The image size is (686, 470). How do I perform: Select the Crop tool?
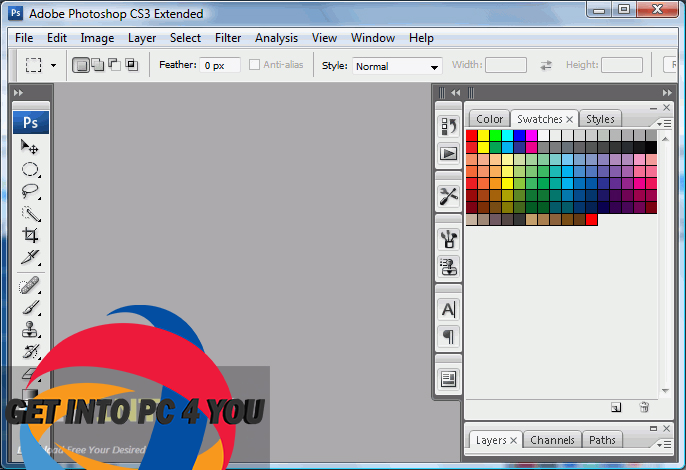pos(30,235)
